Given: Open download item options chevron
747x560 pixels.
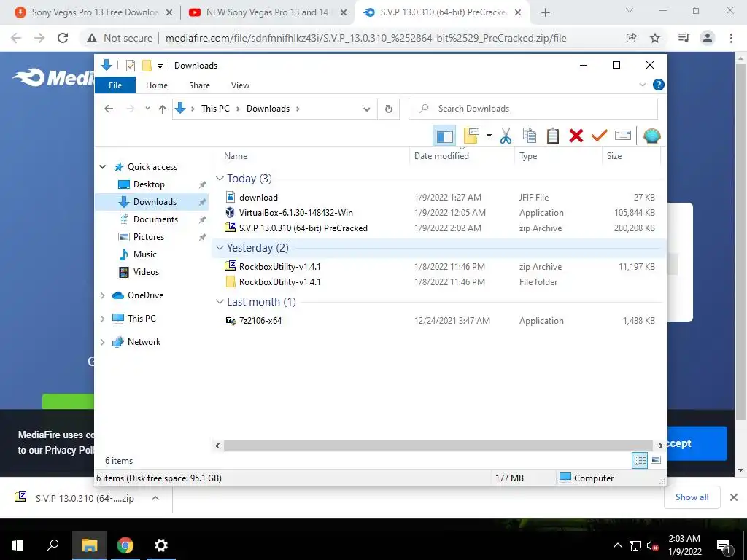Looking at the screenshot, I should coord(155,498).
